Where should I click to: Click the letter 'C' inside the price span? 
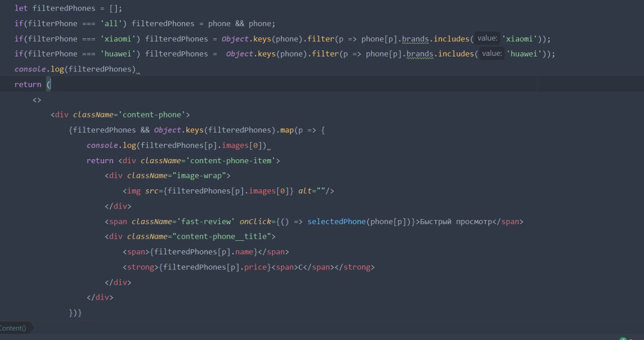(300, 267)
